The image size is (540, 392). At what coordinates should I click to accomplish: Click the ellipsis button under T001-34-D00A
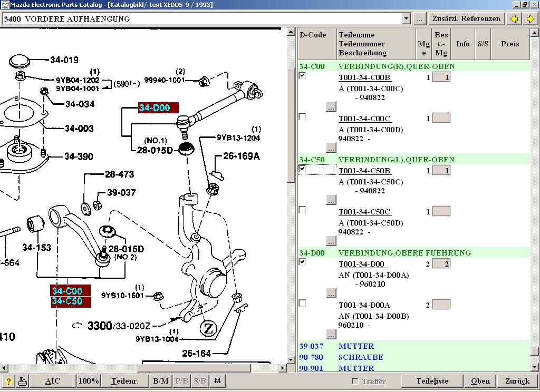click(331, 334)
